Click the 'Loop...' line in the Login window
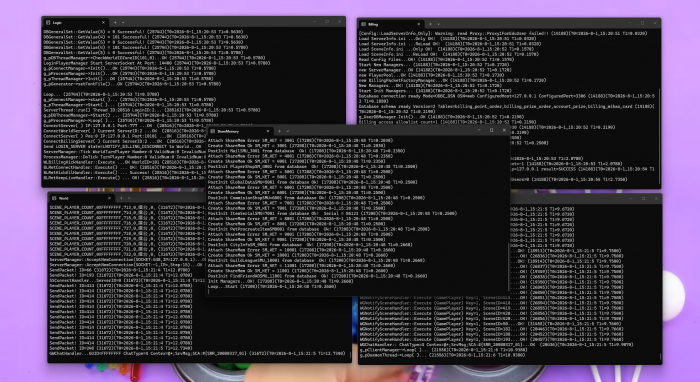 101,94
